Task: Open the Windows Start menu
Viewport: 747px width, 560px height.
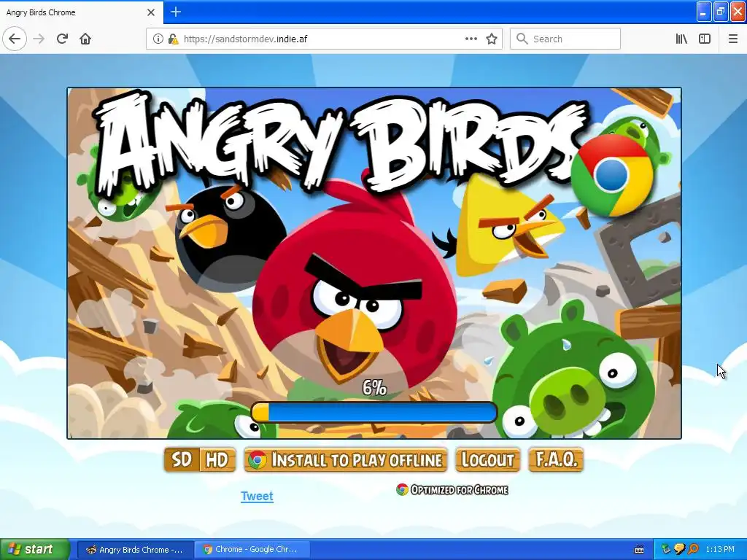Action: 35,550
